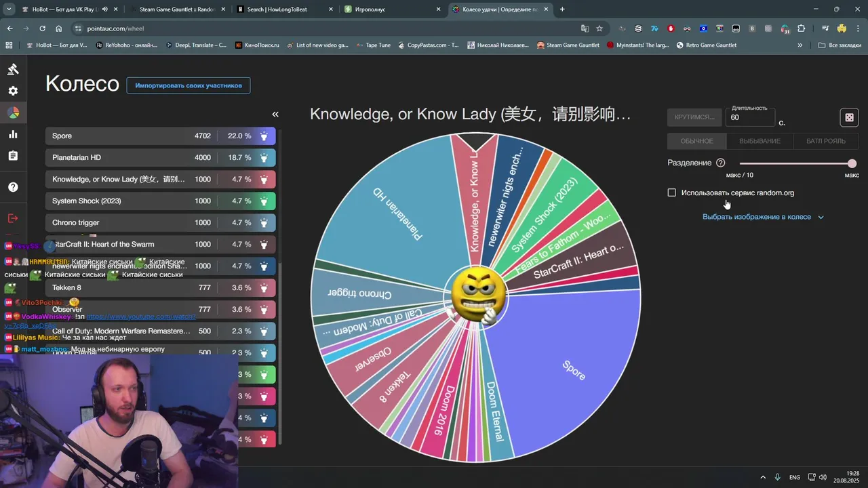Open settings gear in left sidebar
The height and width of the screenshot is (488, 868).
point(13,91)
